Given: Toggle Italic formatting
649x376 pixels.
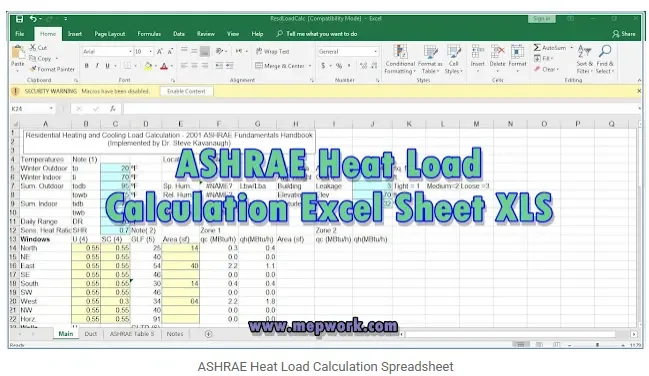Looking at the screenshot, I should (97, 65).
